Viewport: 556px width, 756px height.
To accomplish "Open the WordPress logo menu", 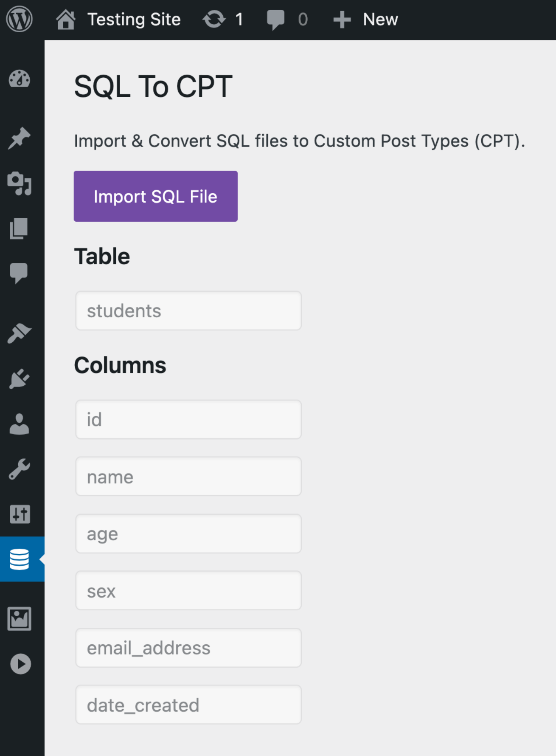I will [x=19, y=19].
